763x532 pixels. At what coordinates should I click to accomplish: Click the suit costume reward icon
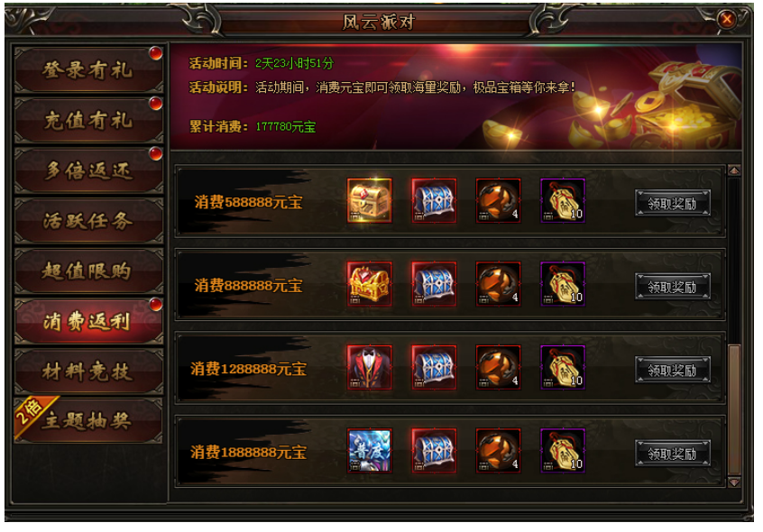click(370, 368)
